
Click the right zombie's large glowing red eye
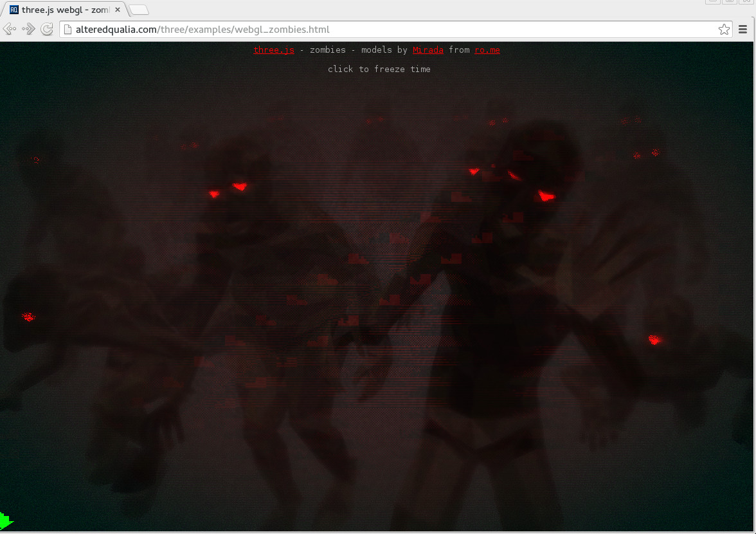pyautogui.click(x=546, y=196)
